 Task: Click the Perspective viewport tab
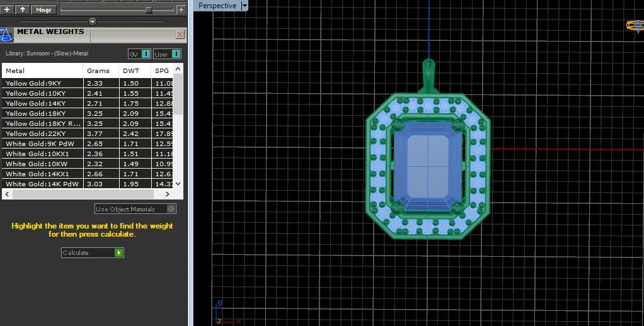(x=217, y=6)
